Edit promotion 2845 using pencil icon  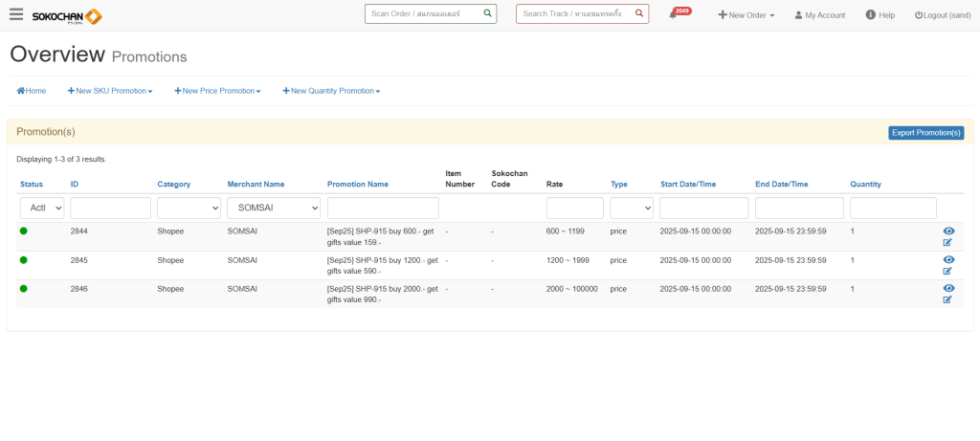click(947, 271)
